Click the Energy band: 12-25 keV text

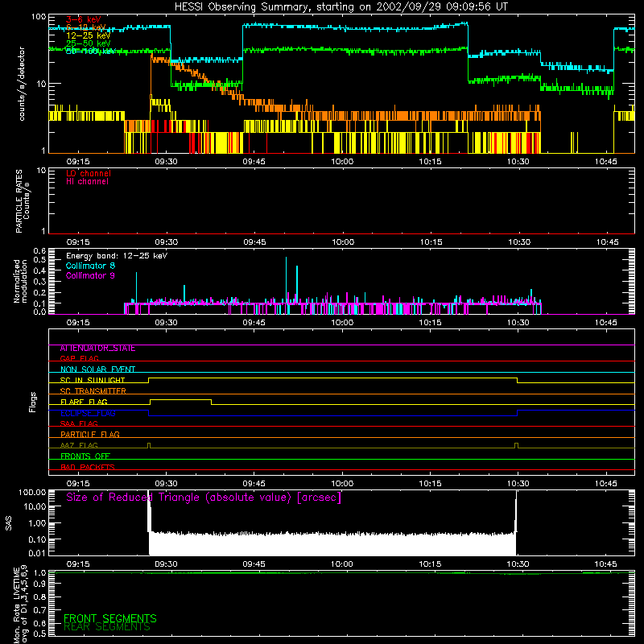click(117, 256)
